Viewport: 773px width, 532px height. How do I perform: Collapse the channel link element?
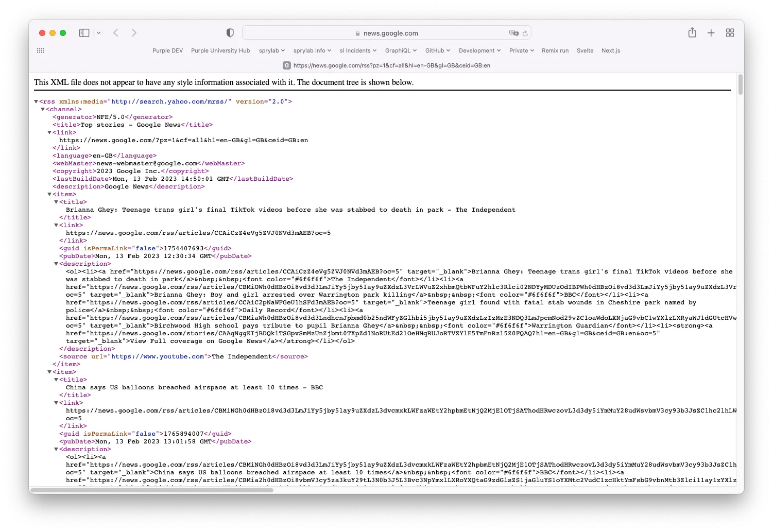coord(49,132)
